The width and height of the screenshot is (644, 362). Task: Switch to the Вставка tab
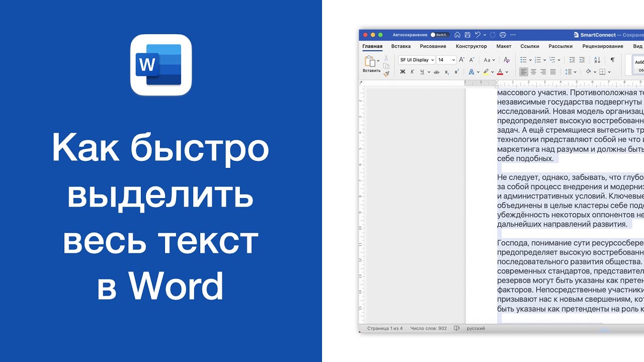coord(401,46)
